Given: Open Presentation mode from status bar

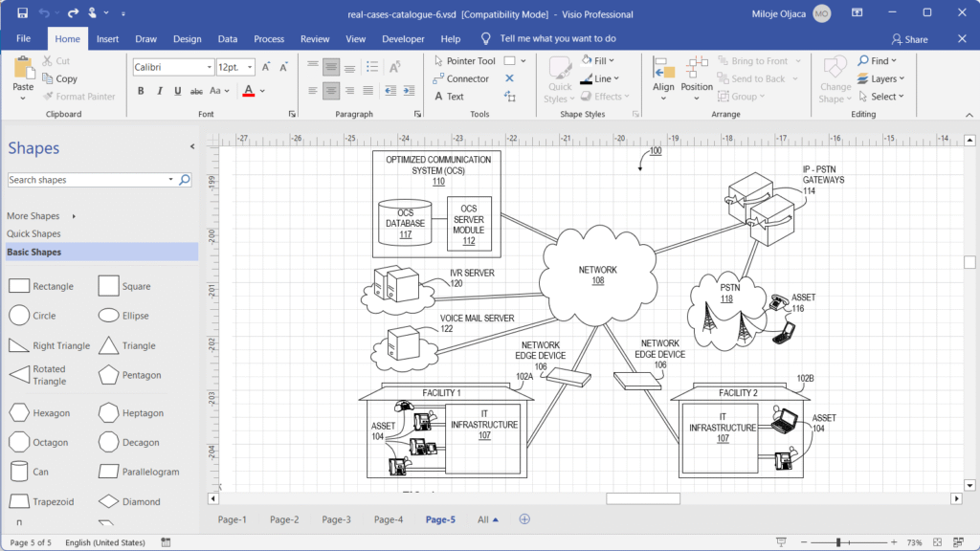Looking at the screenshot, I should pos(782,542).
